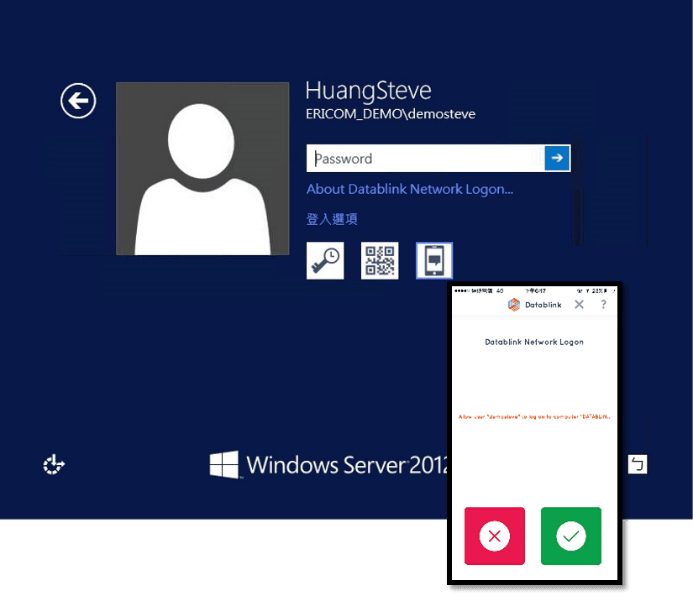Click the icon right of Windows Server logo
693x596 pixels.
click(x=637, y=464)
